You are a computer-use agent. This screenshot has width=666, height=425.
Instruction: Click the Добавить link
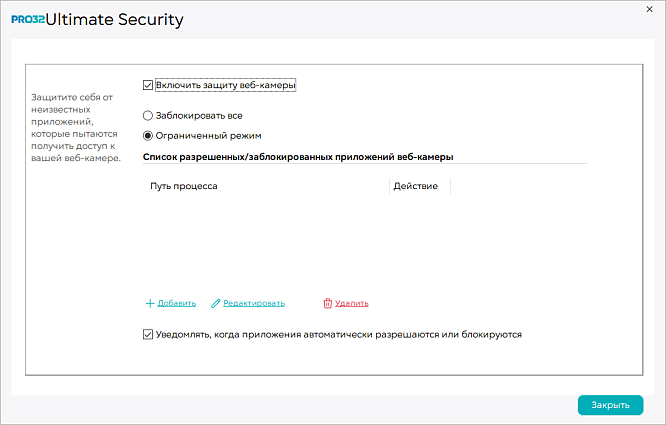tap(177, 304)
